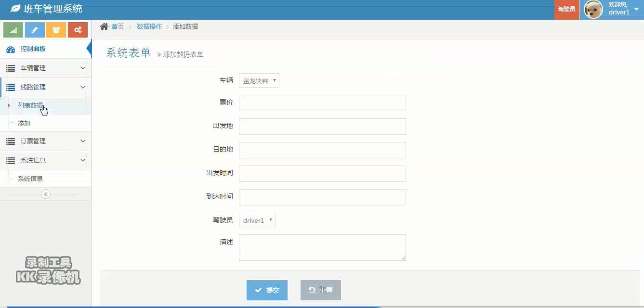Click the blue pencil shortcut icon
This screenshot has height=308, width=644.
point(35,30)
